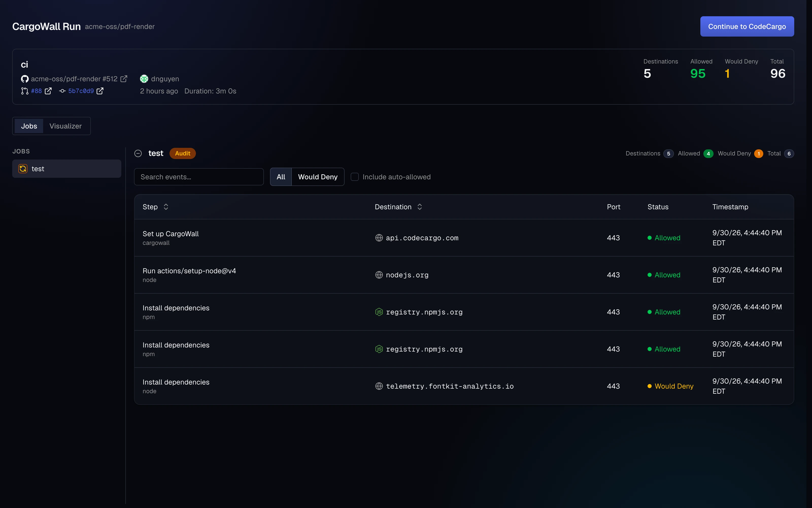Filter events by Would Deny
Viewport: 812px width, 508px height.
click(318, 177)
